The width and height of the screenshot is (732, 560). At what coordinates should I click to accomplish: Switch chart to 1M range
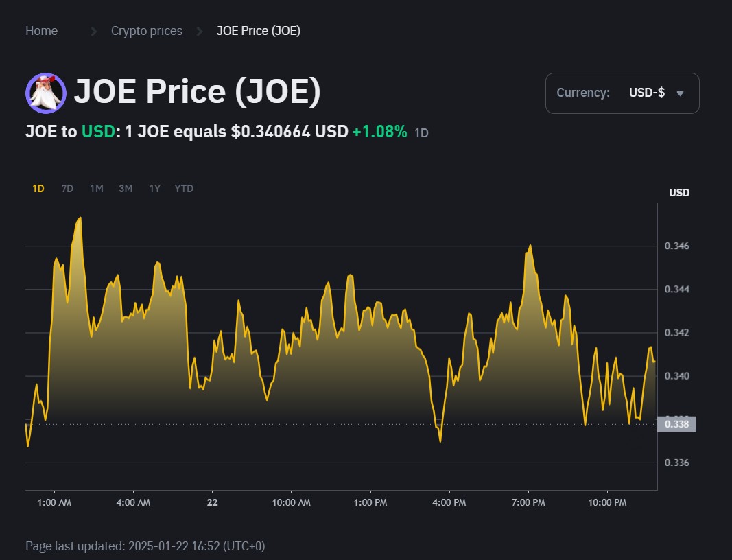click(x=97, y=189)
